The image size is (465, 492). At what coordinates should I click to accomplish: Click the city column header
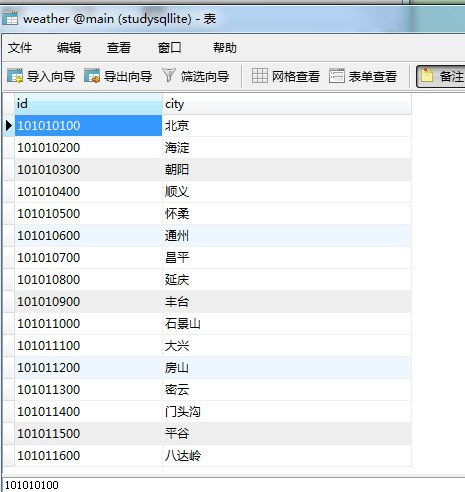click(x=287, y=104)
